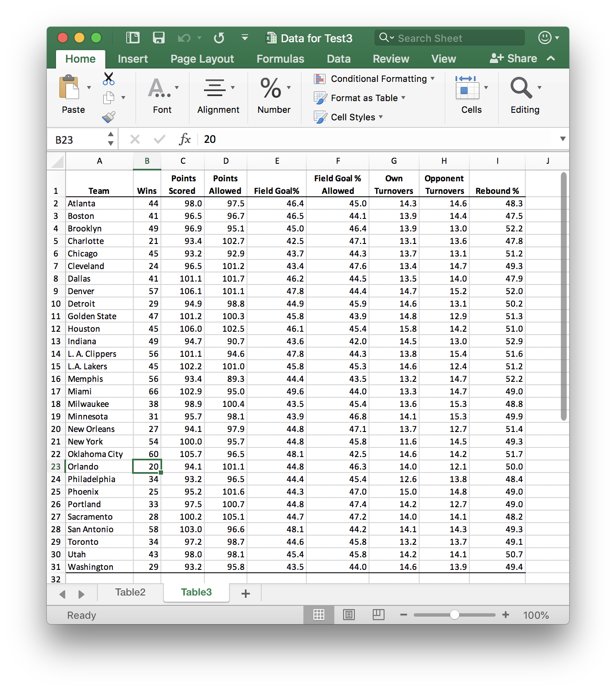
Task: Select the Golden State team cell
Action: coord(99,316)
